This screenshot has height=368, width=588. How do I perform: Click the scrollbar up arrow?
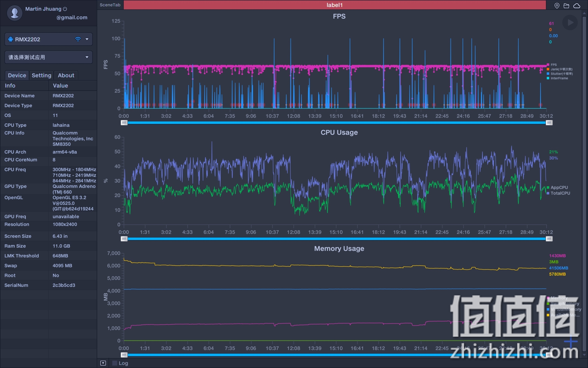[584, 13]
